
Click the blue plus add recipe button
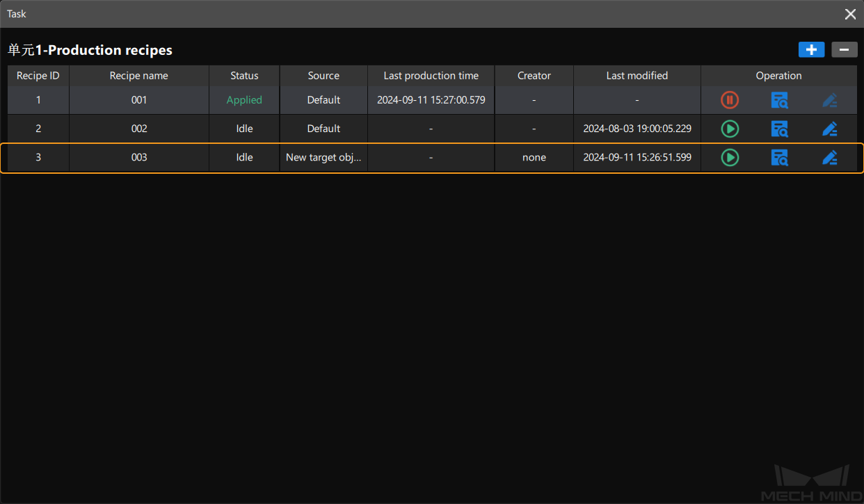point(811,49)
